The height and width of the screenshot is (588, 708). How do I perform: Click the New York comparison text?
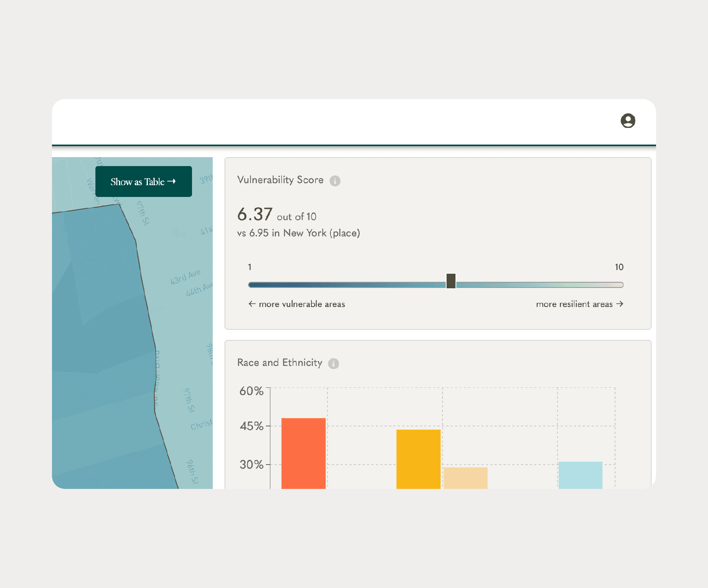[x=298, y=233]
